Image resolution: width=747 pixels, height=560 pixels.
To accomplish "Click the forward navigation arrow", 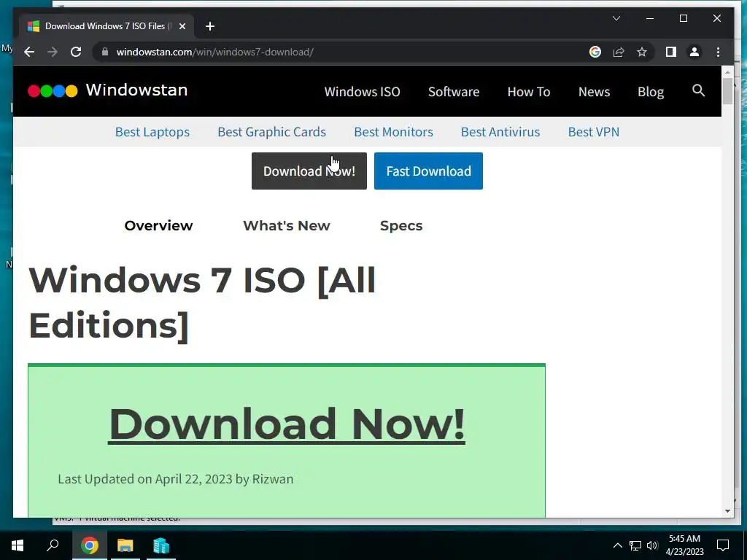I will point(53,52).
